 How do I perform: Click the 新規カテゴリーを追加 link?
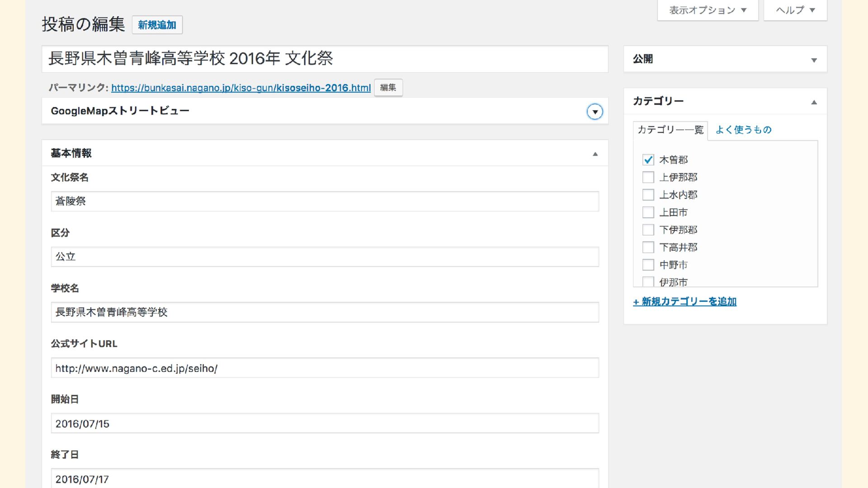tap(684, 301)
